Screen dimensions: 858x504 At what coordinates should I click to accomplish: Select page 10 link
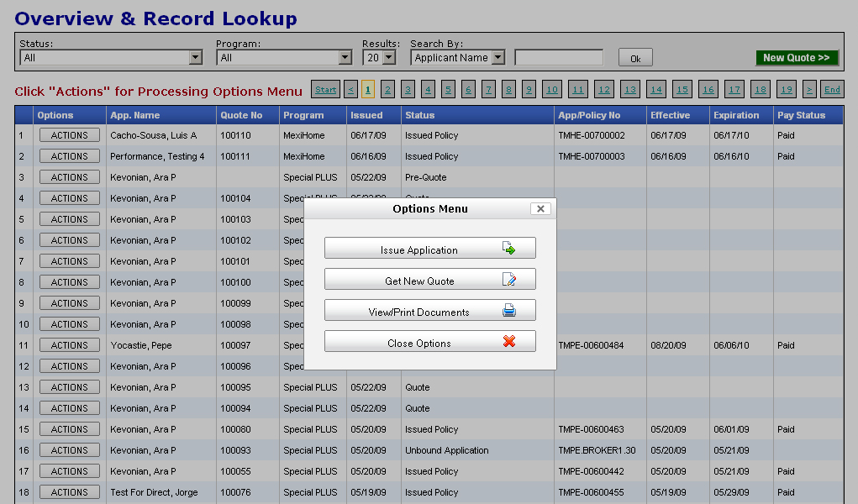(x=552, y=90)
